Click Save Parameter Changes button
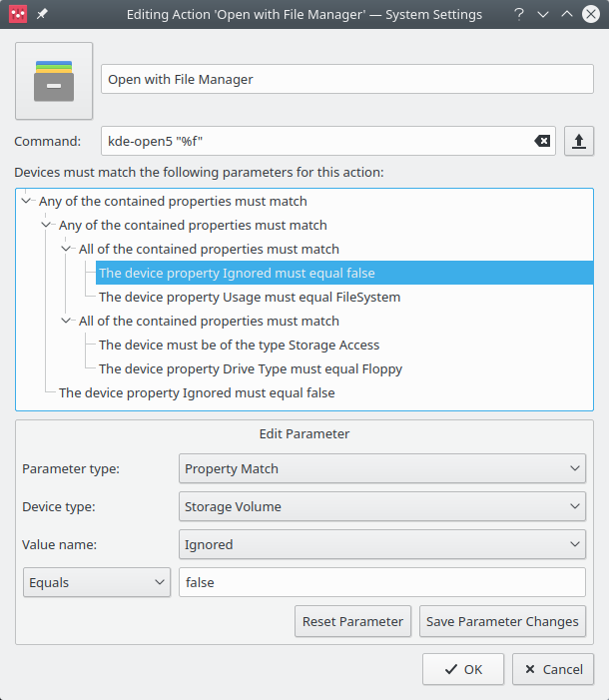609x700 pixels. pyautogui.click(x=502, y=621)
